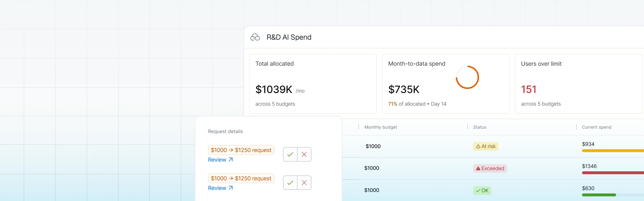This screenshot has height=201, width=644.
Task: Click the $735K month-to-date value
Action: point(404,90)
